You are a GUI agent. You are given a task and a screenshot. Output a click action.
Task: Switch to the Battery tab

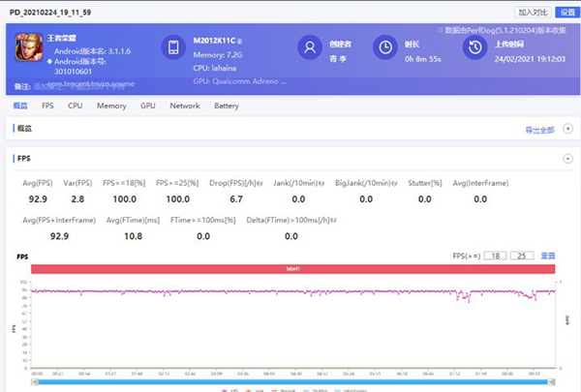[x=226, y=106]
